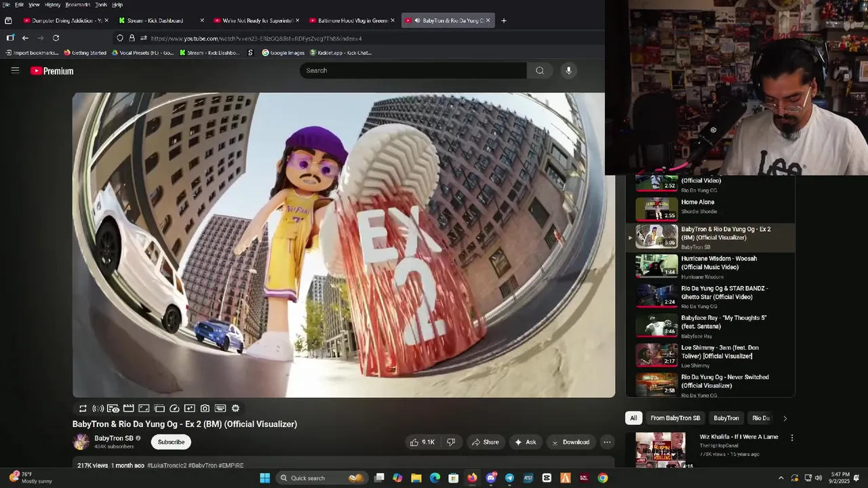Screen dimensions: 868x488
Task: Click the resize player icon below video
Action: (144, 409)
